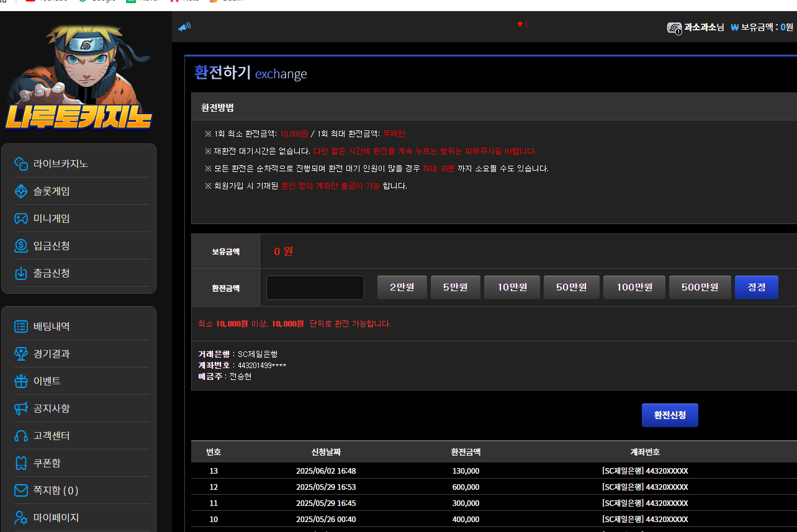This screenshot has height=532, width=797.
Task: Choose the 50만원 quick amount
Action: pos(572,287)
